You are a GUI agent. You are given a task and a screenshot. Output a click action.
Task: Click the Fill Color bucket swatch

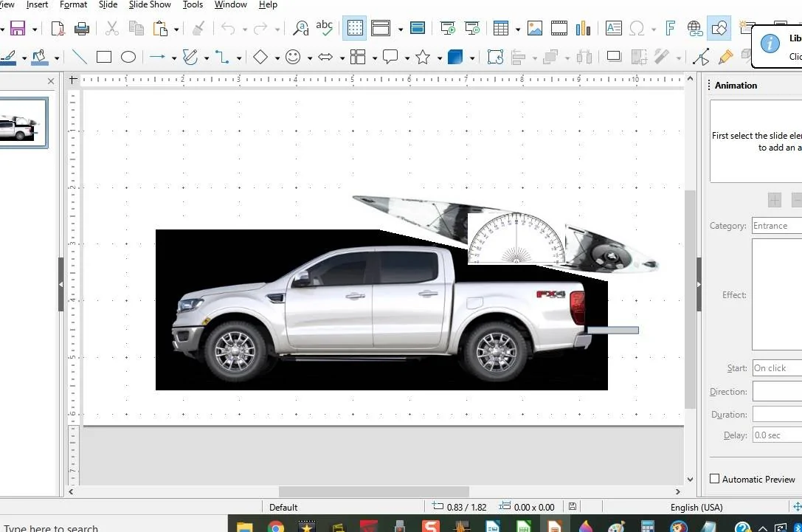point(39,57)
